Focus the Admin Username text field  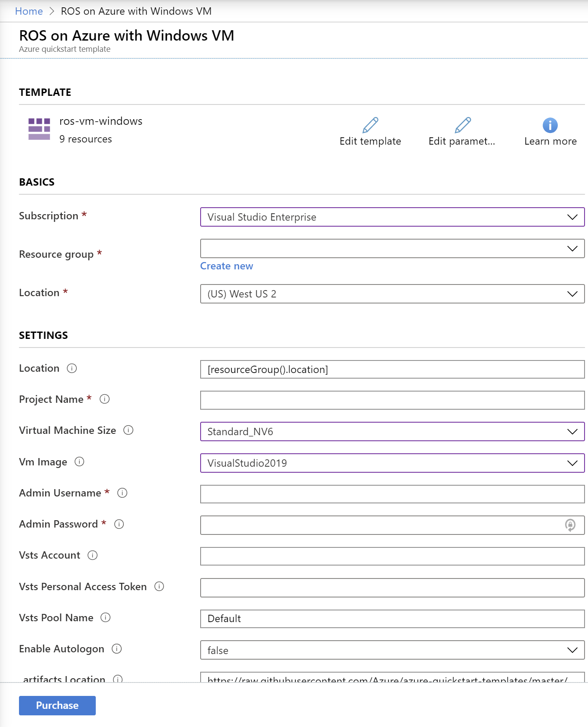[392, 494]
